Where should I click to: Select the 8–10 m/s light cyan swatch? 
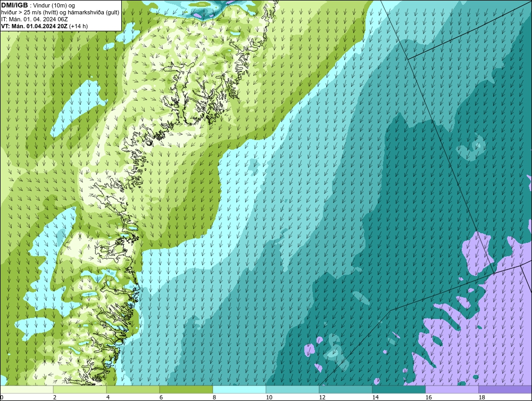pyautogui.click(x=239, y=389)
